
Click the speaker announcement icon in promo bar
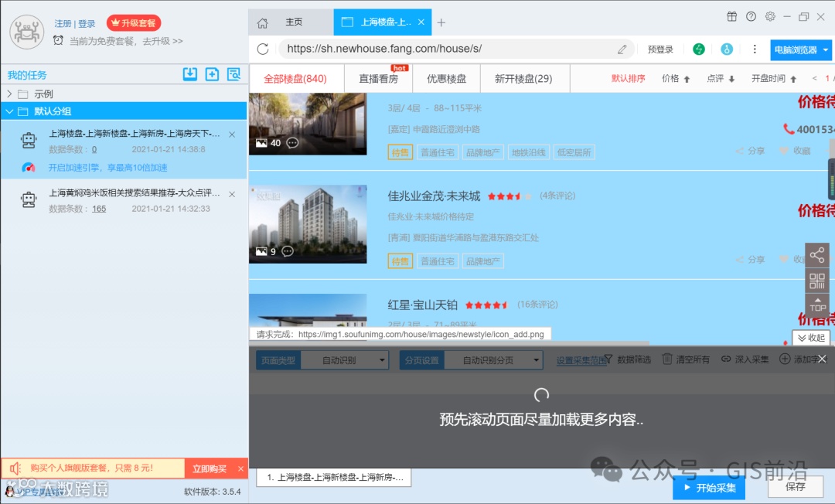point(15,468)
